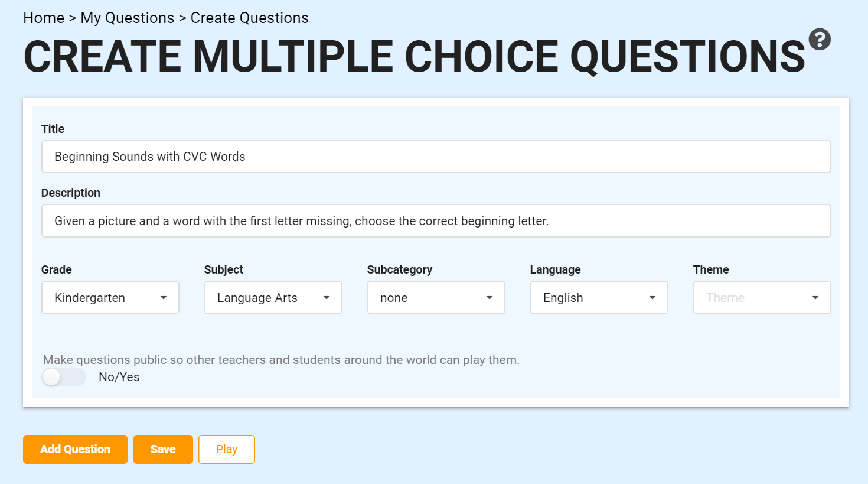Open My Questions from the breadcrumb

click(x=128, y=18)
